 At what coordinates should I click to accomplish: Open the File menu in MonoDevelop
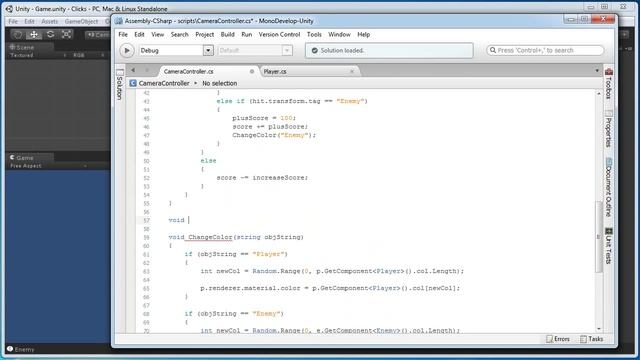click(123, 34)
